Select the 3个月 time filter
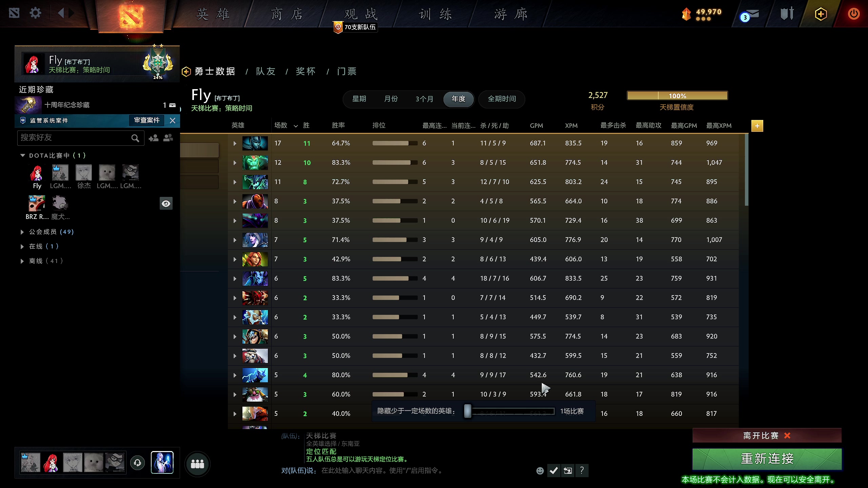Screen dimensions: 868x488 pos(424,99)
